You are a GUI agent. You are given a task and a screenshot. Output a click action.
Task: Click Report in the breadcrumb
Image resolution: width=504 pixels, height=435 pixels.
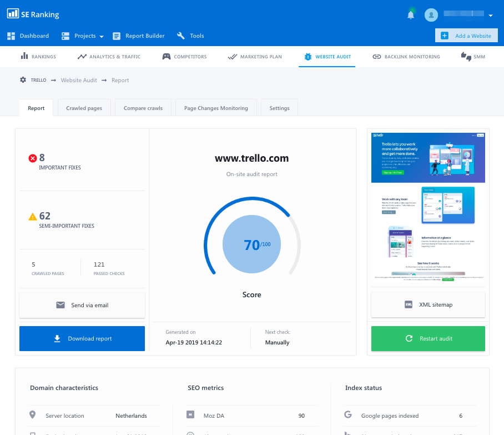click(x=120, y=80)
